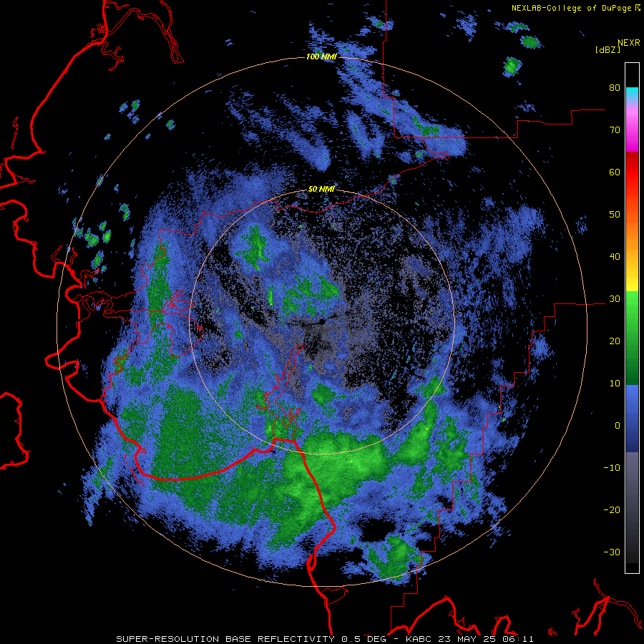644x644 pixels.
Task: Click the 80 value on the dBZ scale
Action: coord(615,88)
